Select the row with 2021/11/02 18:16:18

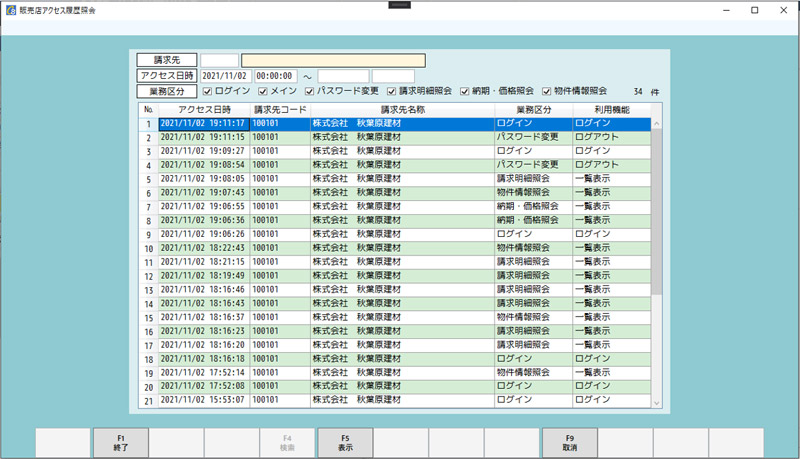[x=395, y=359]
